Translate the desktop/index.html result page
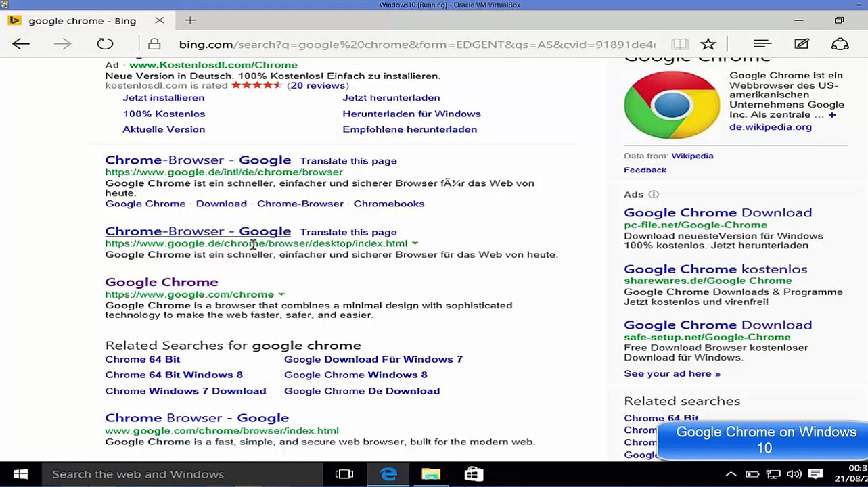This screenshot has height=487, width=868. click(x=348, y=232)
